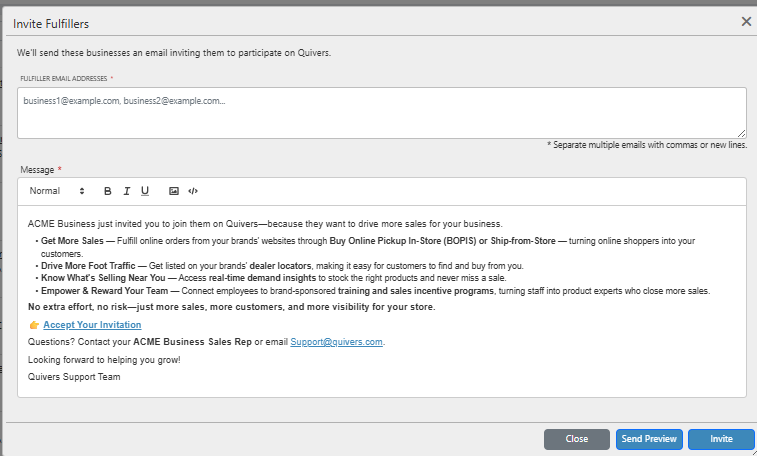The height and width of the screenshot is (456, 757).
Task: Click the email textarea resize handle
Action: [x=742, y=133]
